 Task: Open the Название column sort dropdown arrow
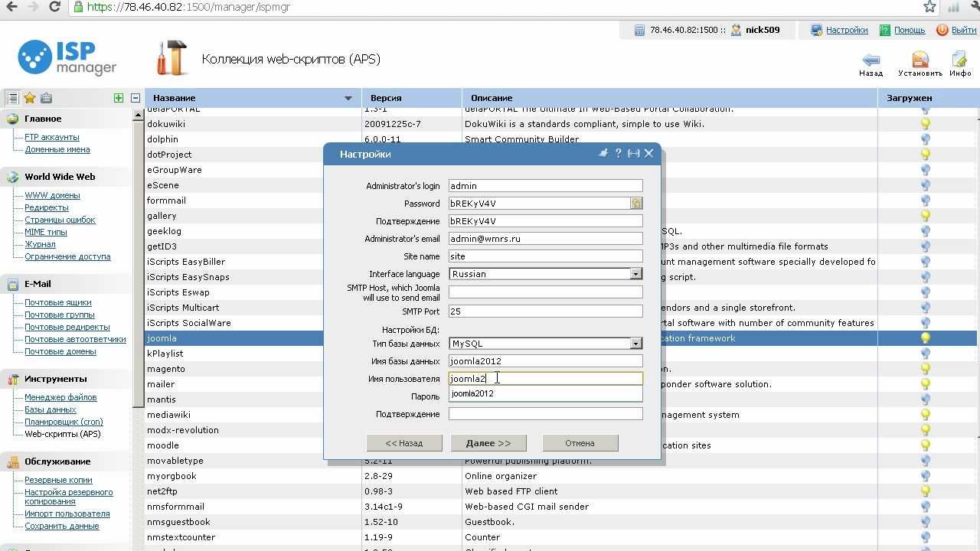(348, 98)
